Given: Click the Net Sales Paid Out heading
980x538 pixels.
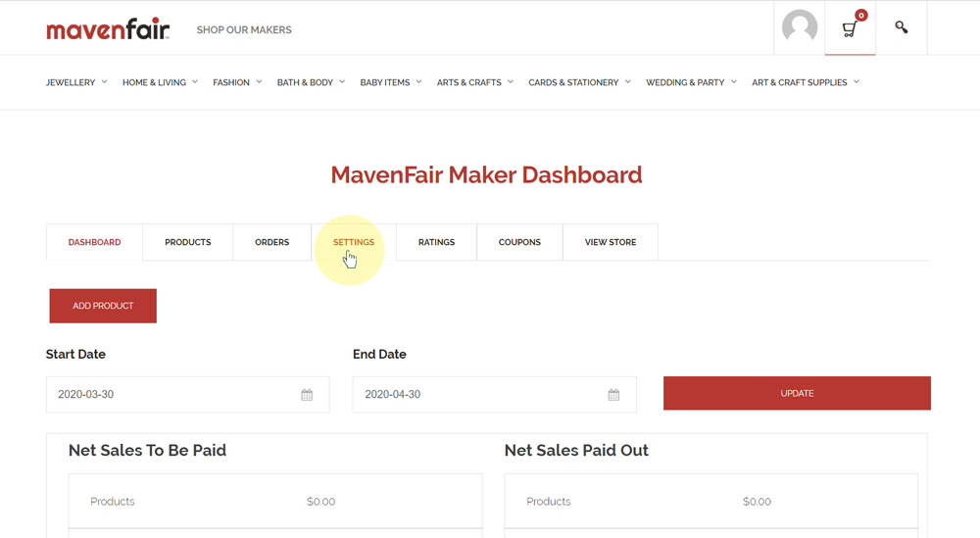Looking at the screenshot, I should click(576, 450).
